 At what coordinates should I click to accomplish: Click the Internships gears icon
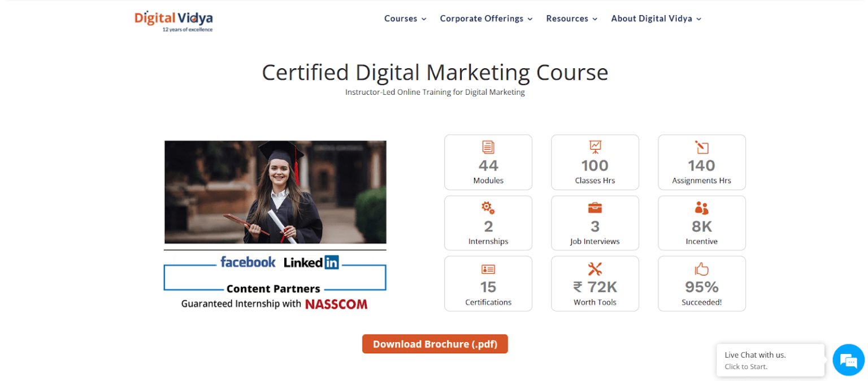(487, 208)
